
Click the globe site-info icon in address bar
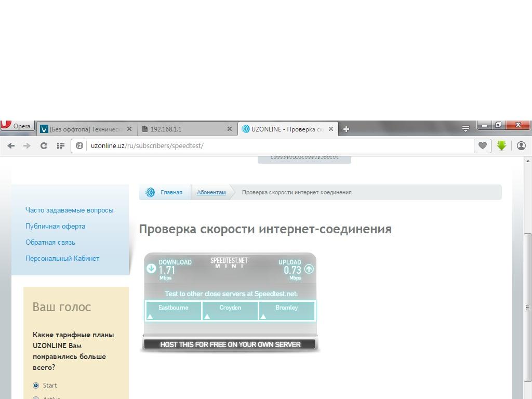(79, 145)
